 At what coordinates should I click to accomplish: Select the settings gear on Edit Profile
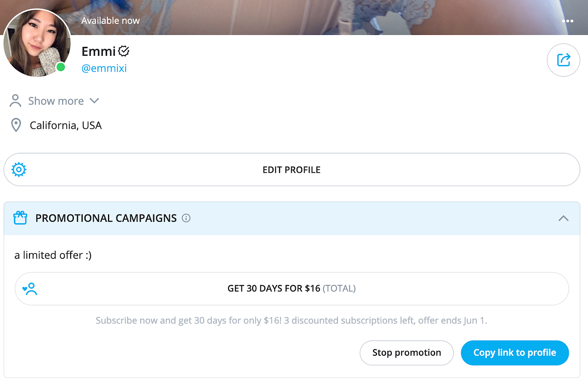[18, 169]
